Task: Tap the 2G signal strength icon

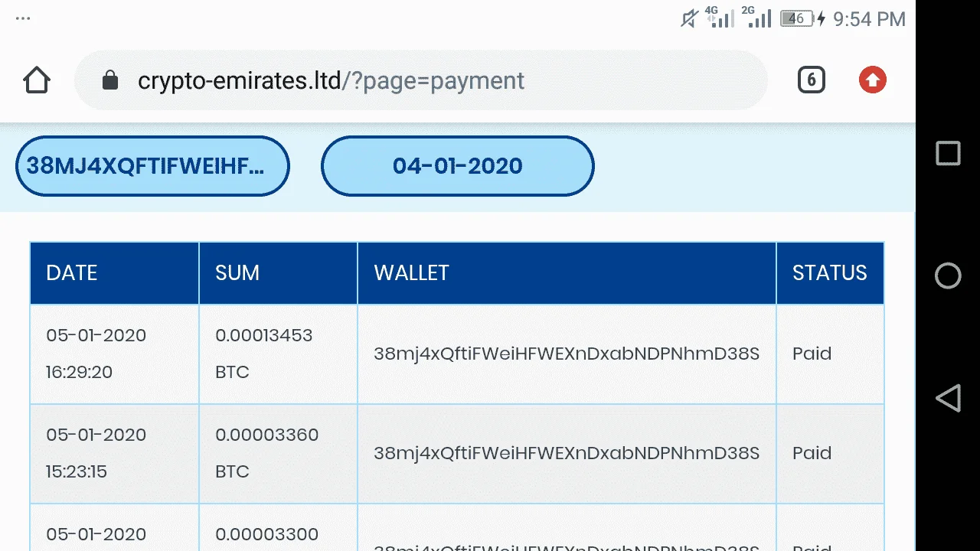Action: 756,17
